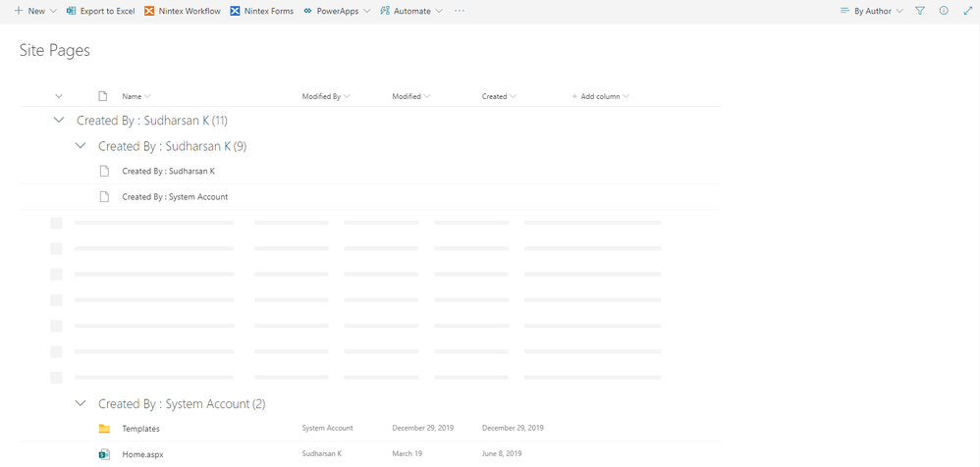Image resolution: width=980 pixels, height=467 pixels.
Task: Click Add column
Action: point(600,97)
